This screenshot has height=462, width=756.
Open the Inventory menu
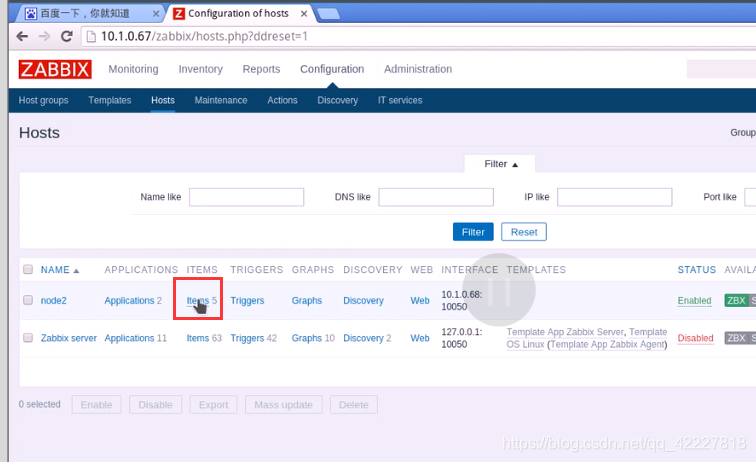[201, 69]
